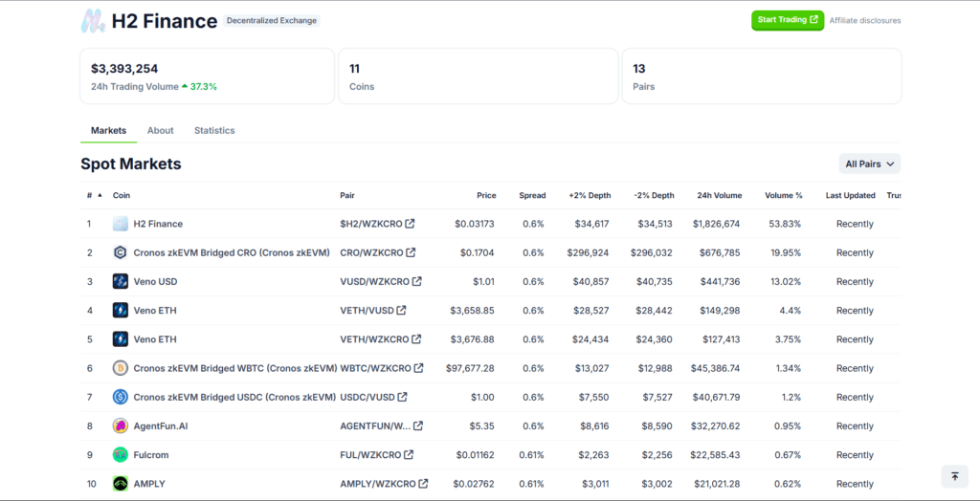The image size is (980, 501).
Task: Click the 13 Pairs stat card
Action: [x=762, y=76]
